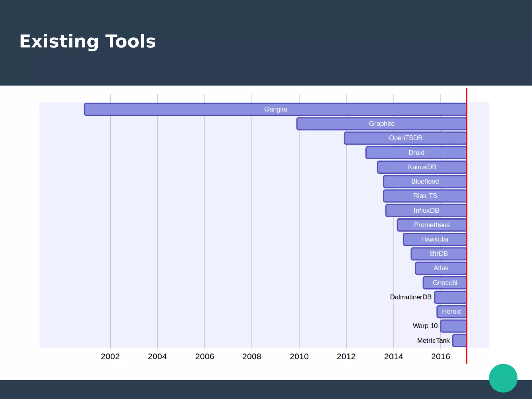Click the MetricTank label text
The height and width of the screenshot is (399, 532).
433,341
